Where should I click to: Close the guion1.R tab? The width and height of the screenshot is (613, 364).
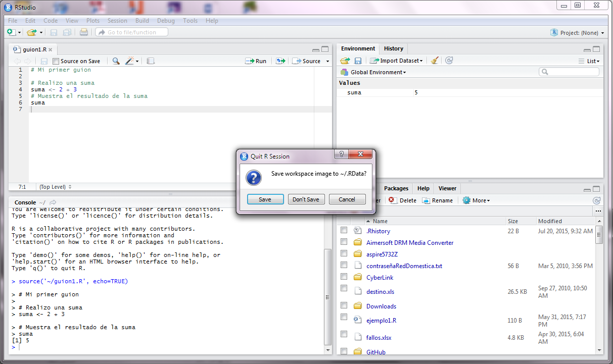[50, 50]
